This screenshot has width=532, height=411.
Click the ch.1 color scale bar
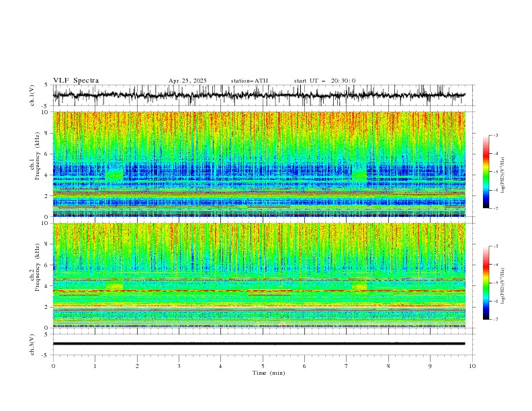[486, 172]
